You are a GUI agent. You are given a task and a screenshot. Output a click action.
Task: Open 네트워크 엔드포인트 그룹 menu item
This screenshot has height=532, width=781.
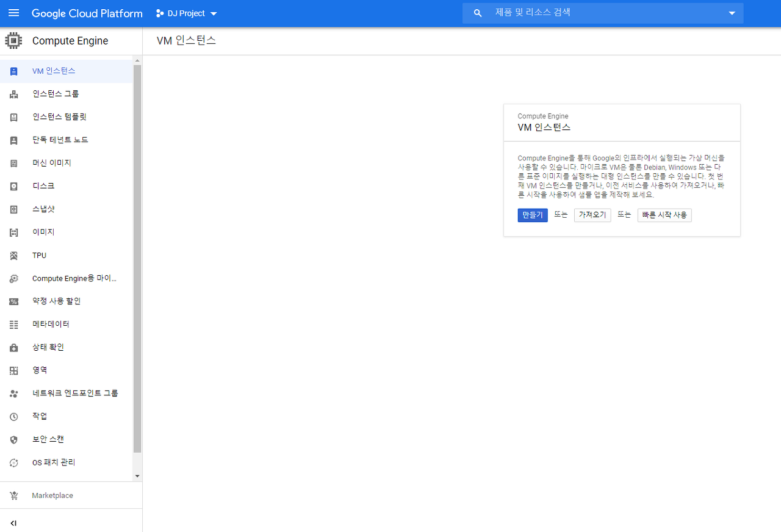(x=67, y=394)
